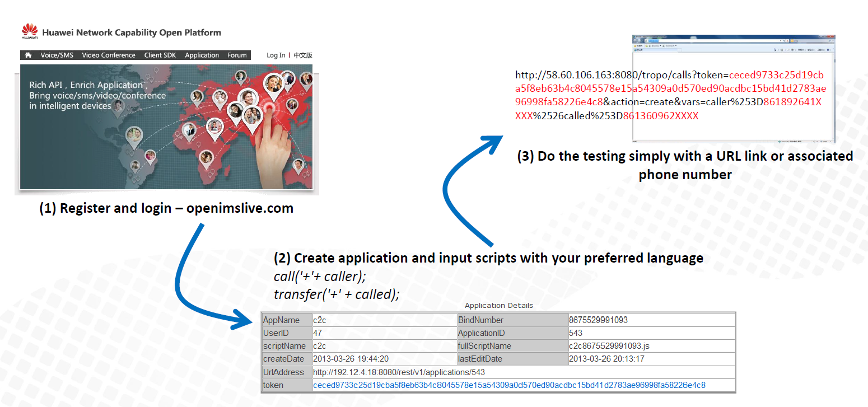
Task: Click the home icon in the Huawei navigation bar
Action: click(x=28, y=55)
